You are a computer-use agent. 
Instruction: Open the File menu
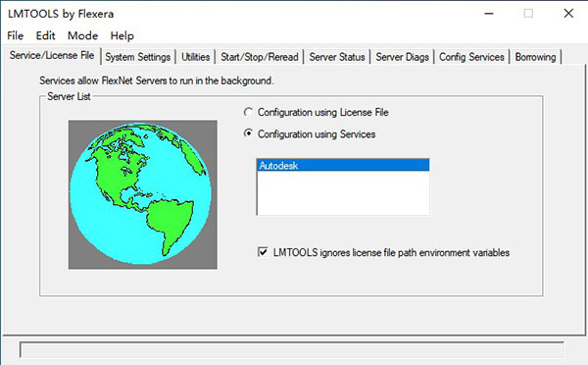click(16, 35)
